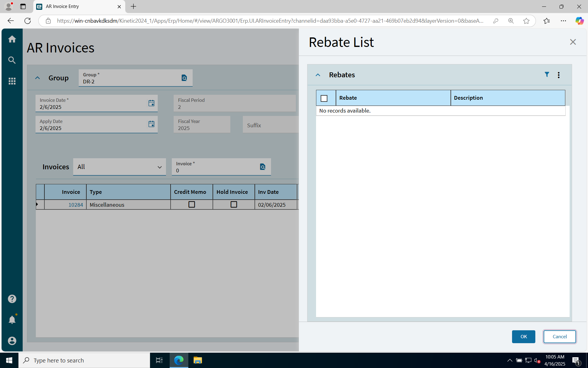Select the AR Invoice Entry tab

pos(79,6)
